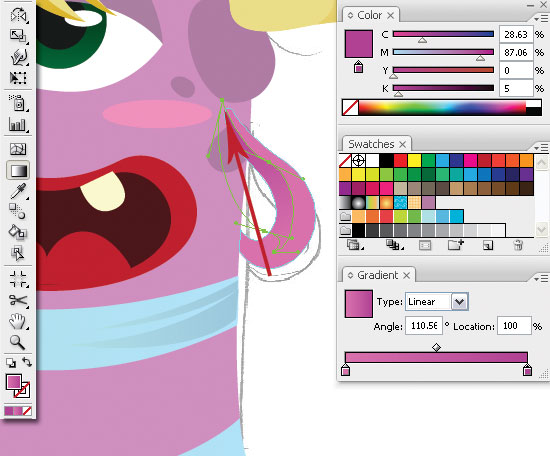Reset to default fill and stroke
This screenshot has width=550, height=456.
(x=11, y=363)
